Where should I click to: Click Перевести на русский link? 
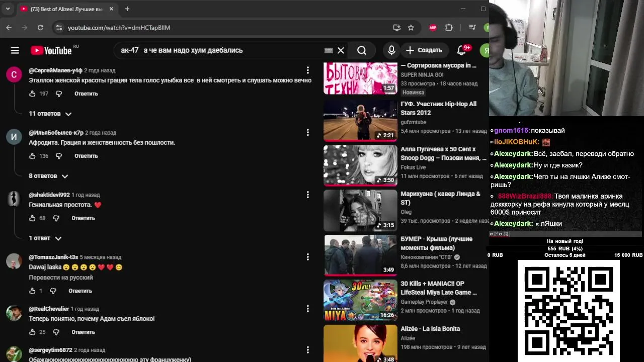61,278
